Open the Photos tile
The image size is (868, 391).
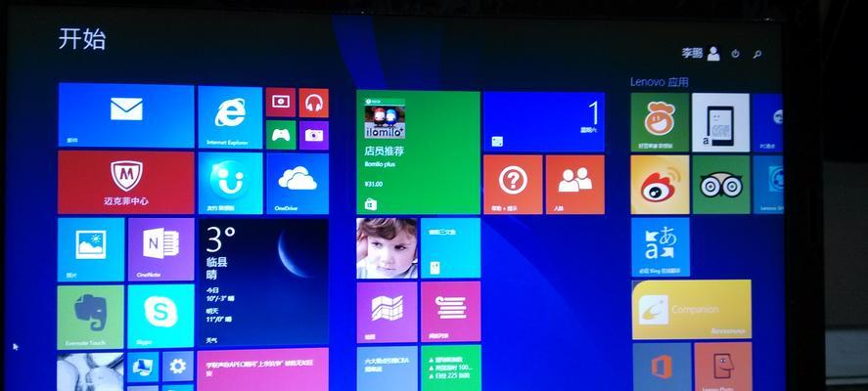pyautogui.click(x=91, y=249)
